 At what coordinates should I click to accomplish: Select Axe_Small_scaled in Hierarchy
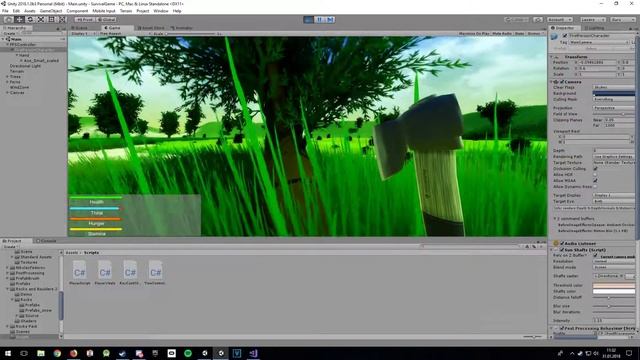pos(41,60)
